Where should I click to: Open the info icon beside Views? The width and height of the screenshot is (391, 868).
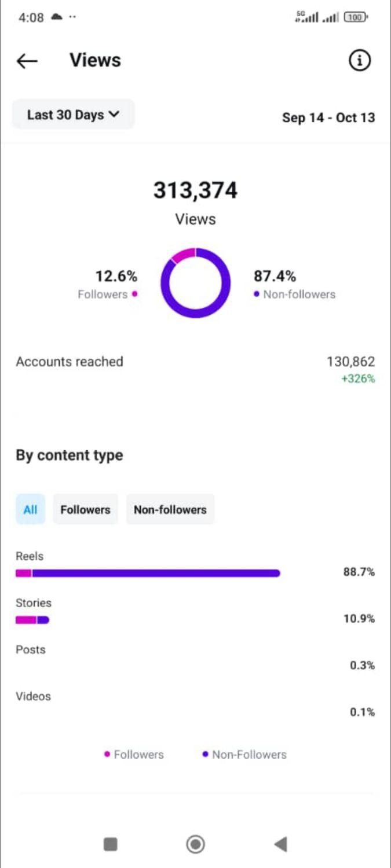359,60
